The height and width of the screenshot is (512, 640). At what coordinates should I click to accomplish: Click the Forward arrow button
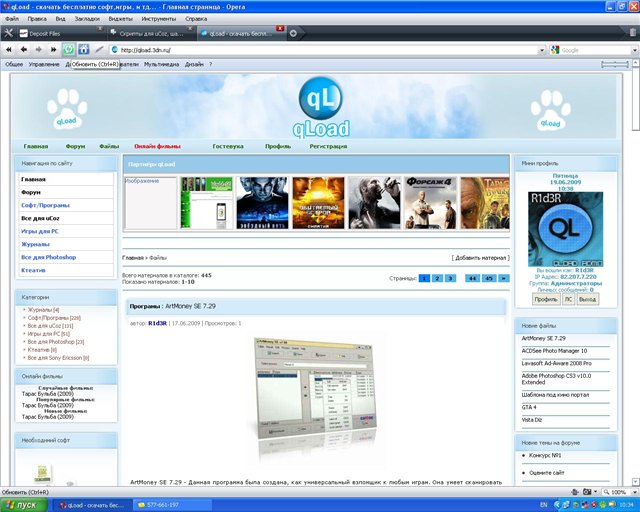38,49
